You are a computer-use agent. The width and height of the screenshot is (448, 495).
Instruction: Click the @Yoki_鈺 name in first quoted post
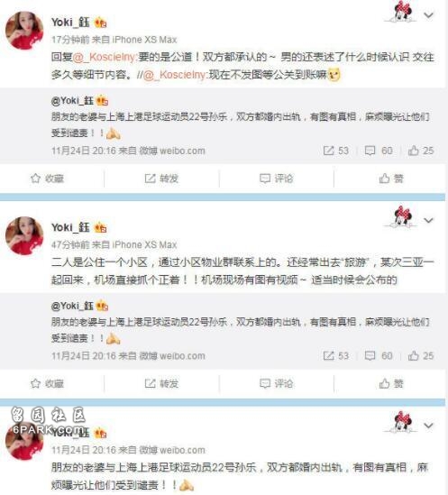point(72,101)
